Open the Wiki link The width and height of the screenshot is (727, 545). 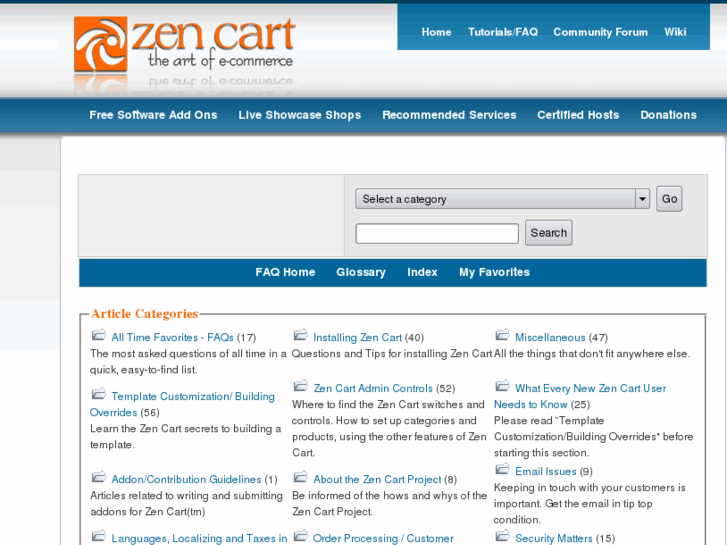pyautogui.click(x=675, y=32)
